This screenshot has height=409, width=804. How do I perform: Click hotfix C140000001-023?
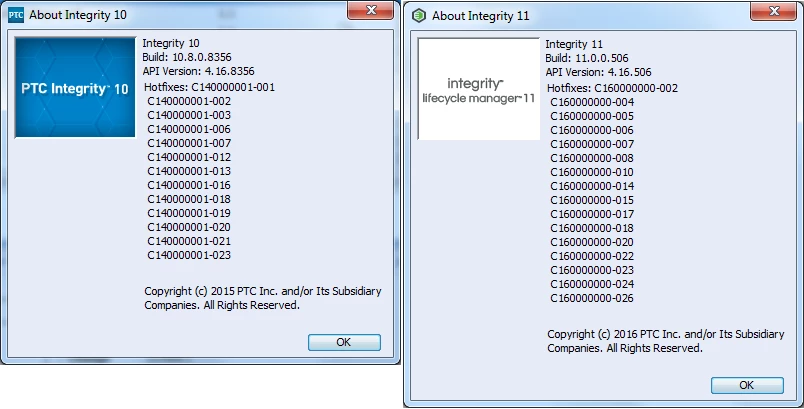pos(189,255)
